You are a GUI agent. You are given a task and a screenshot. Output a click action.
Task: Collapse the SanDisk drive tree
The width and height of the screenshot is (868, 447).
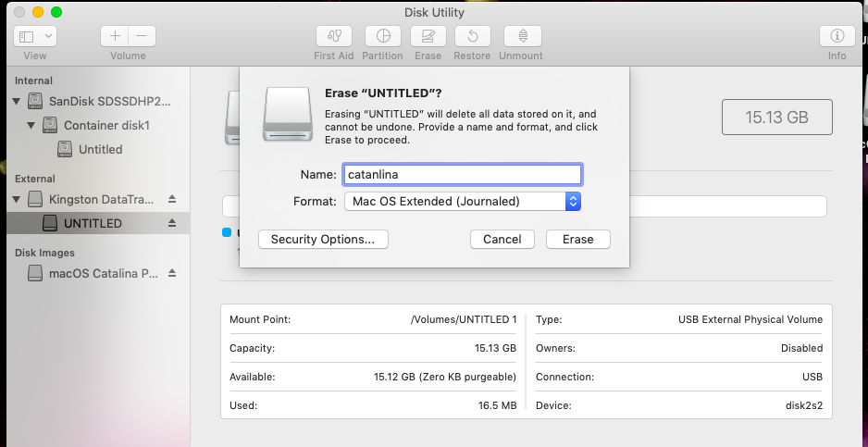pos(17,101)
